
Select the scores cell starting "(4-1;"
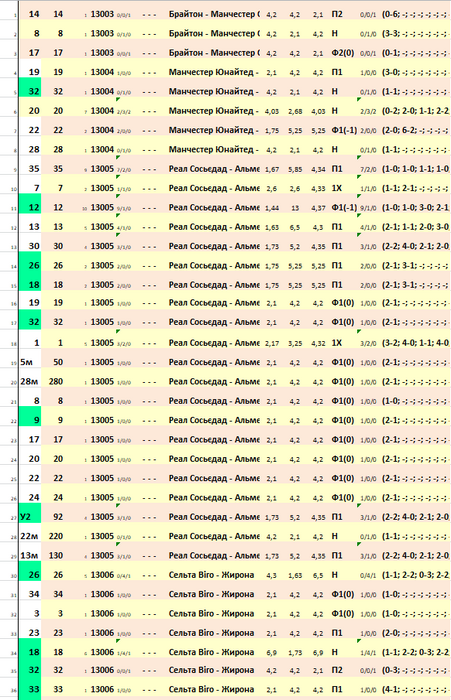pos(415,689)
